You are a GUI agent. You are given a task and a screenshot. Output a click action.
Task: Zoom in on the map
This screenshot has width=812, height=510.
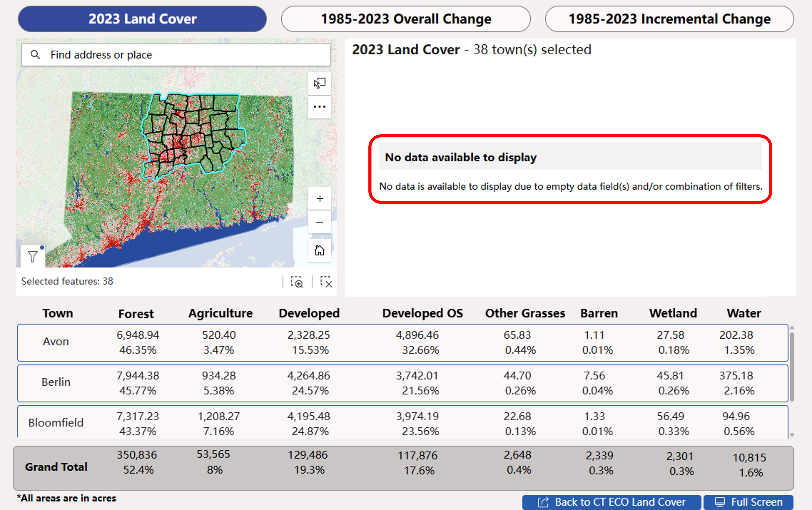[320, 199]
